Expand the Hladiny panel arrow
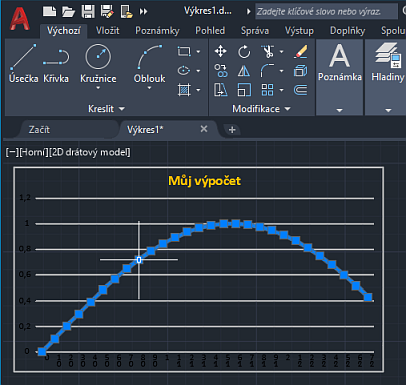 (x=388, y=110)
